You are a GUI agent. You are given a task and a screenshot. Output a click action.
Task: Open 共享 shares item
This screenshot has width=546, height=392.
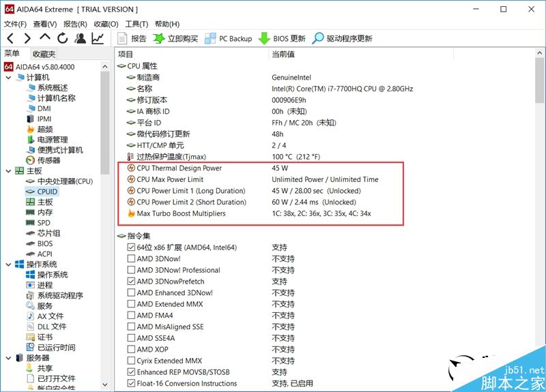coord(40,368)
